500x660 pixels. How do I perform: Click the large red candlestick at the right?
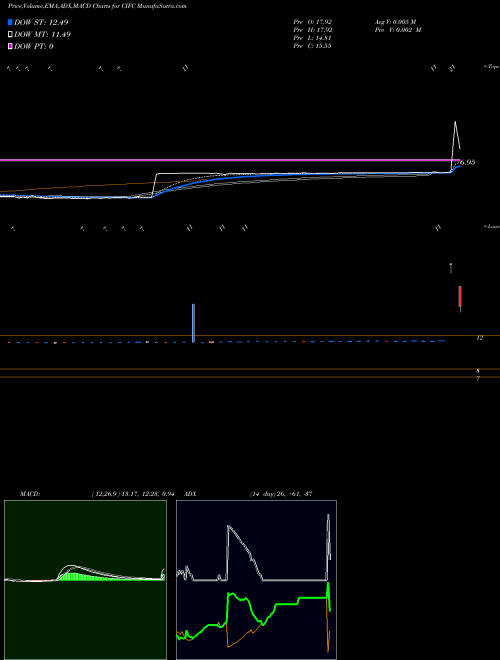[460, 296]
